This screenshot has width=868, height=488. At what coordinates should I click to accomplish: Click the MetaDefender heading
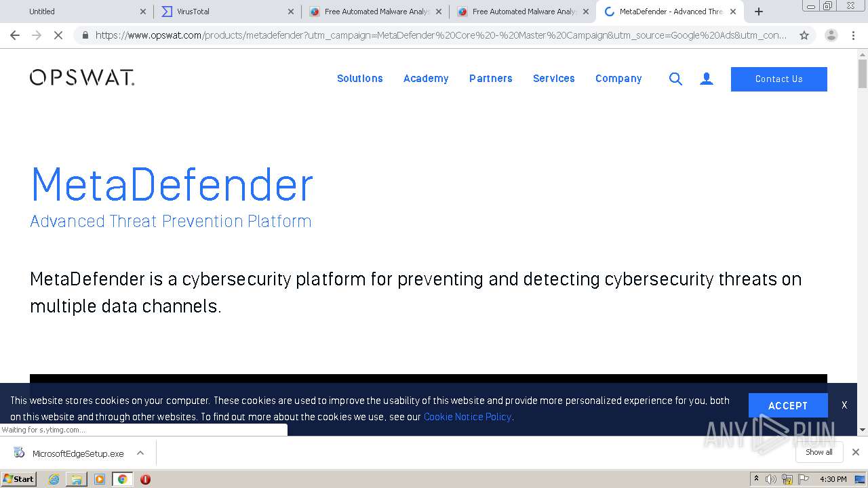(x=172, y=184)
